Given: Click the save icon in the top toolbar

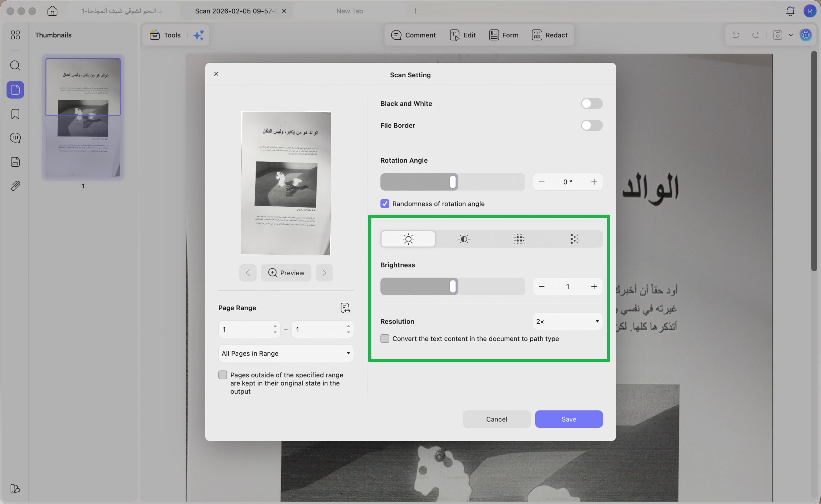Looking at the screenshot, I should pos(778,35).
